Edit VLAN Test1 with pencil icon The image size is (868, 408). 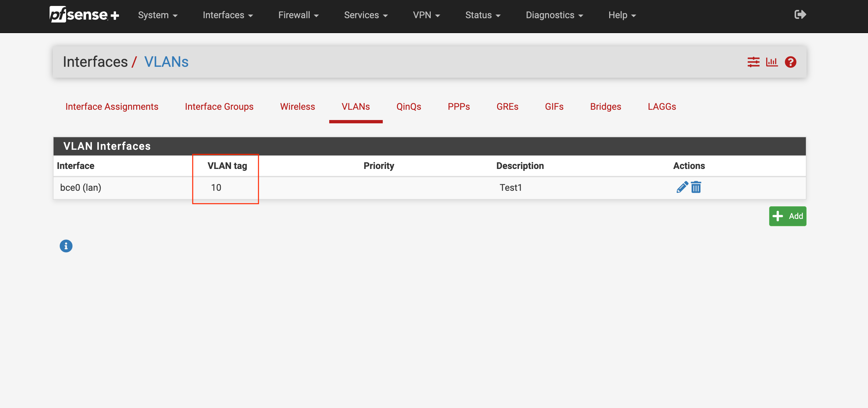(x=682, y=187)
